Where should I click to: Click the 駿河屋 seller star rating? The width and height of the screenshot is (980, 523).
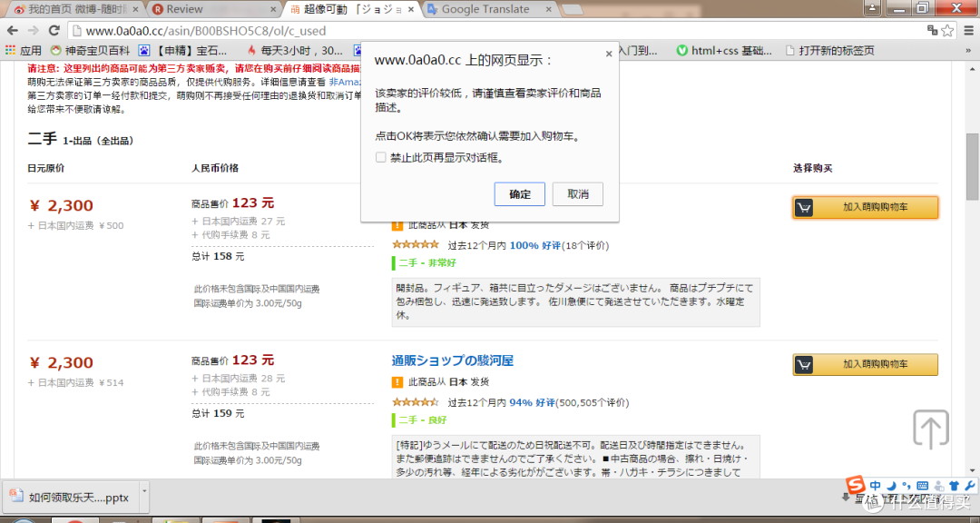coord(415,401)
